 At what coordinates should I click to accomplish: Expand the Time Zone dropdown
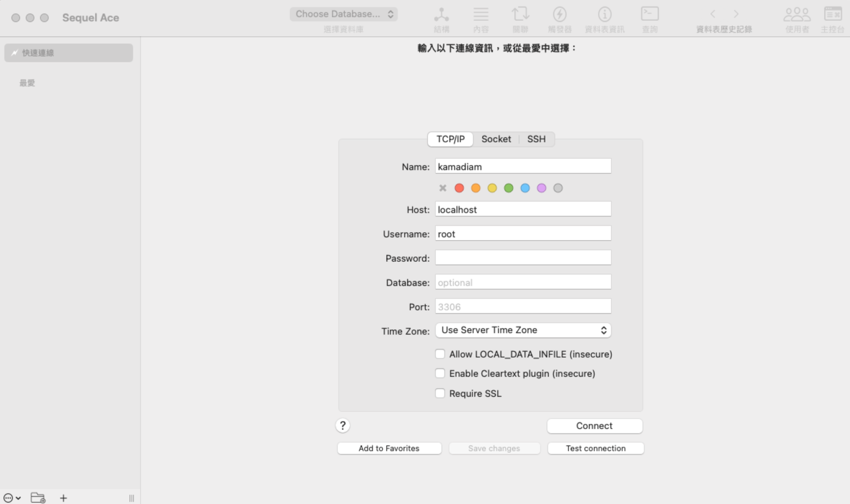pyautogui.click(x=523, y=330)
